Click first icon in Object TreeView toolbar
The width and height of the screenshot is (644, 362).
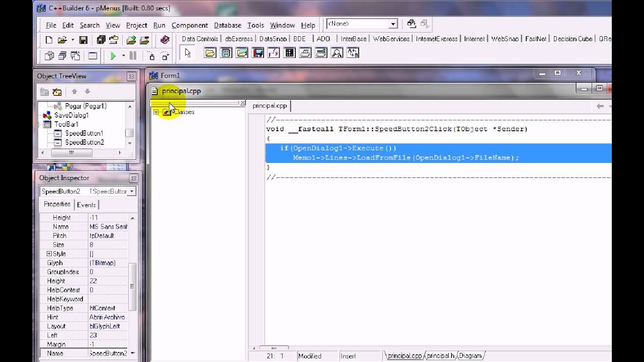[x=44, y=92]
